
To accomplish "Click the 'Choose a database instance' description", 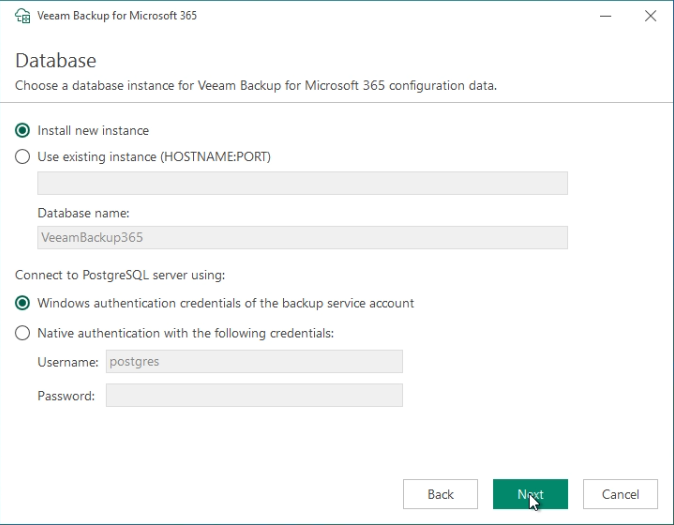I will coord(256,86).
